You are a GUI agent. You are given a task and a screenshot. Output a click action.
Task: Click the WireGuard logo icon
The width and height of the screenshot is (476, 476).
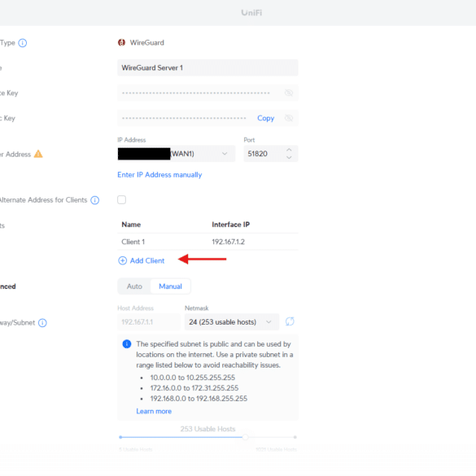[122, 42]
